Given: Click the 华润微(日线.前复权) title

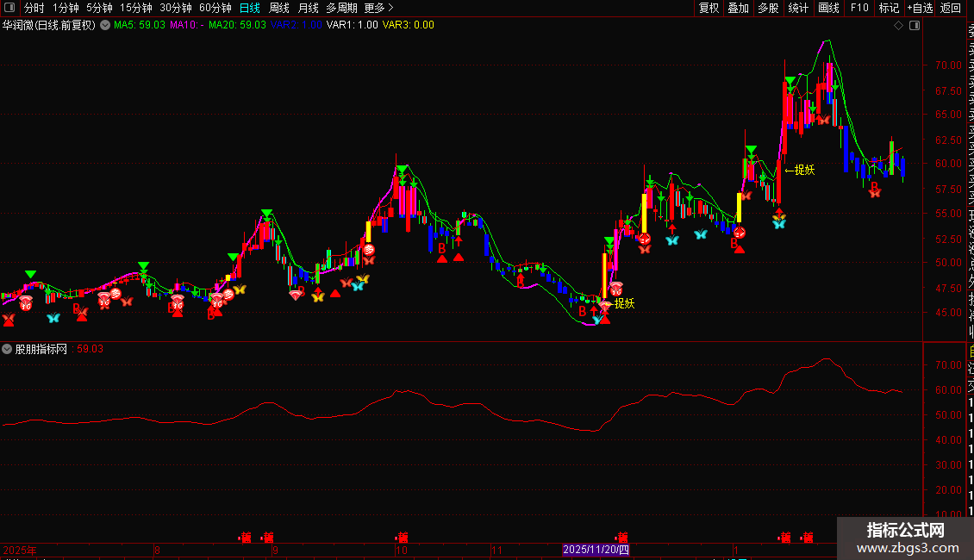Looking at the screenshot, I should click(49, 26).
